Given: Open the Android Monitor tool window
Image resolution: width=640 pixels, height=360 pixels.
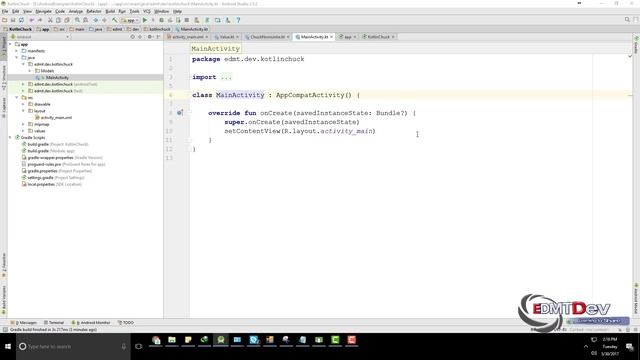Looking at the screenshot, I should click(91, 322).
